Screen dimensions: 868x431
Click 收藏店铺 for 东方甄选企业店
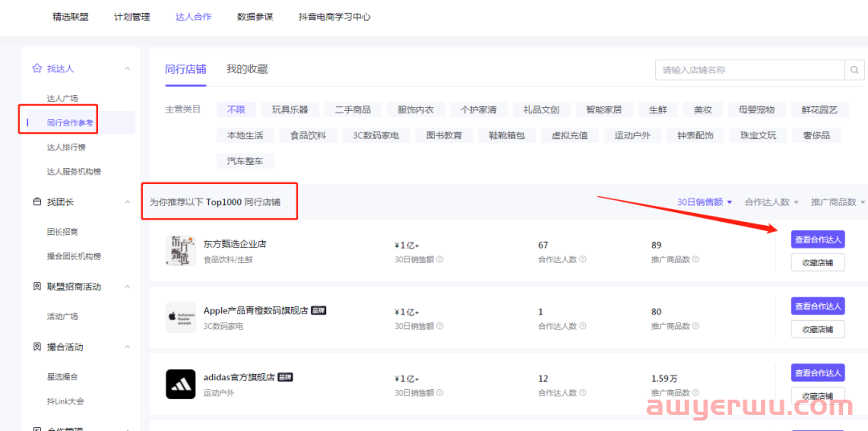tap(817, 263)
